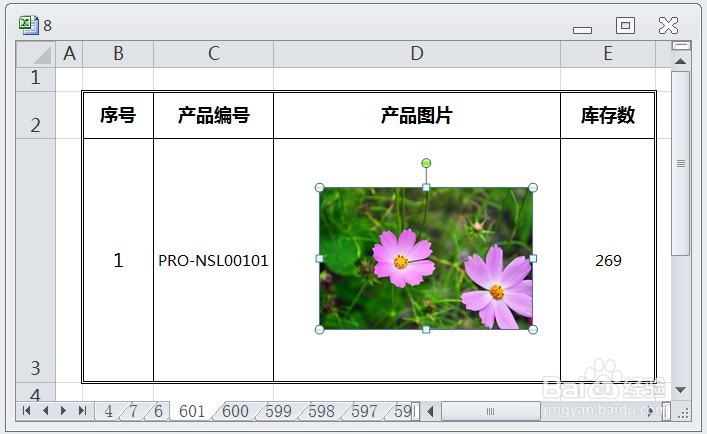Select the flower product picture

(426, 258)
